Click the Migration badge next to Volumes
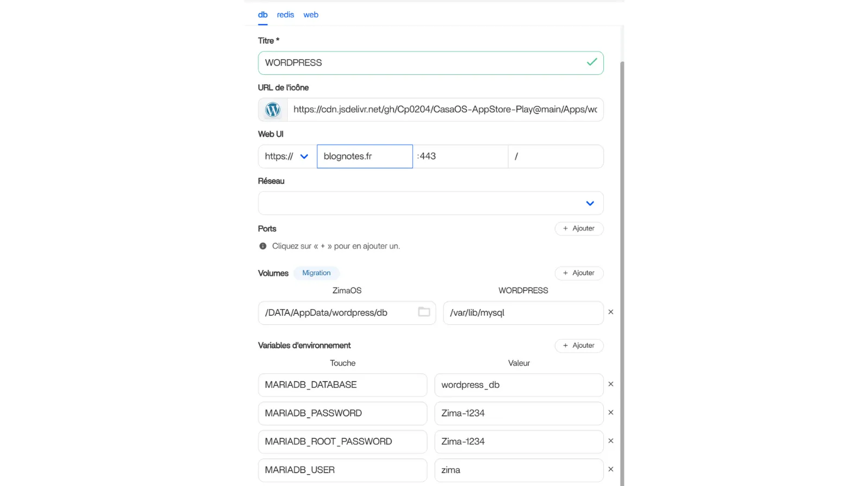This screenshot has height=486, width=868. tap(316, 273)
